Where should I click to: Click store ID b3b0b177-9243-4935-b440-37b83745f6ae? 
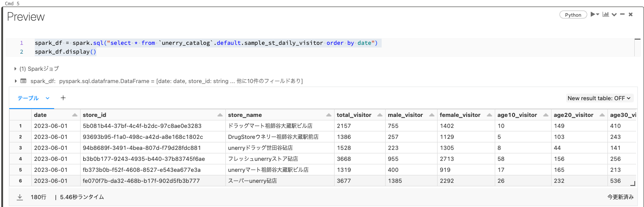coord(144,159)
